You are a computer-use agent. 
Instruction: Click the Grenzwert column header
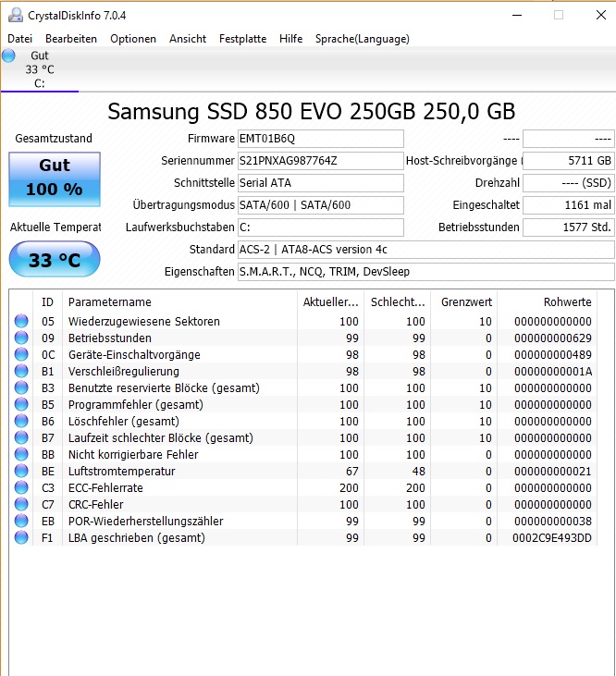(x=463, y=301)
